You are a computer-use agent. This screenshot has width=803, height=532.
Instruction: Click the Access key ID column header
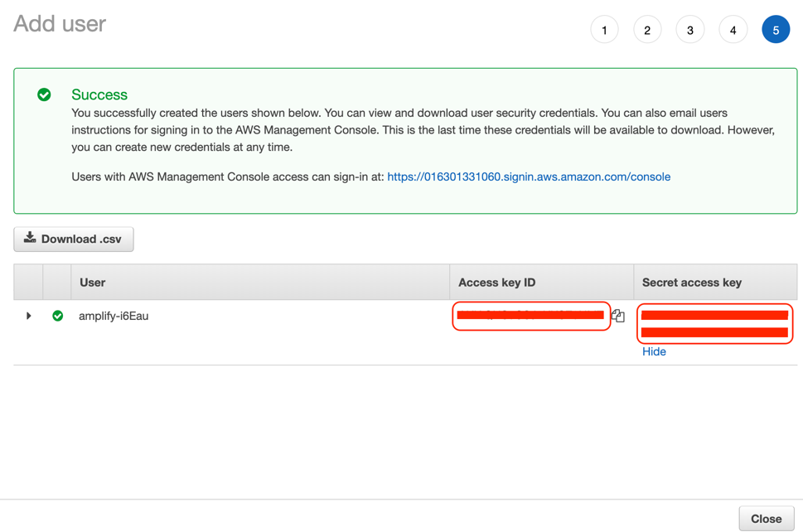coord(542,282)
